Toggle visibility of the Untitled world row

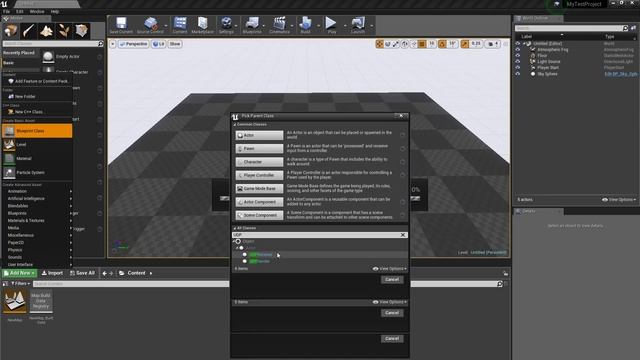[518, 43]
